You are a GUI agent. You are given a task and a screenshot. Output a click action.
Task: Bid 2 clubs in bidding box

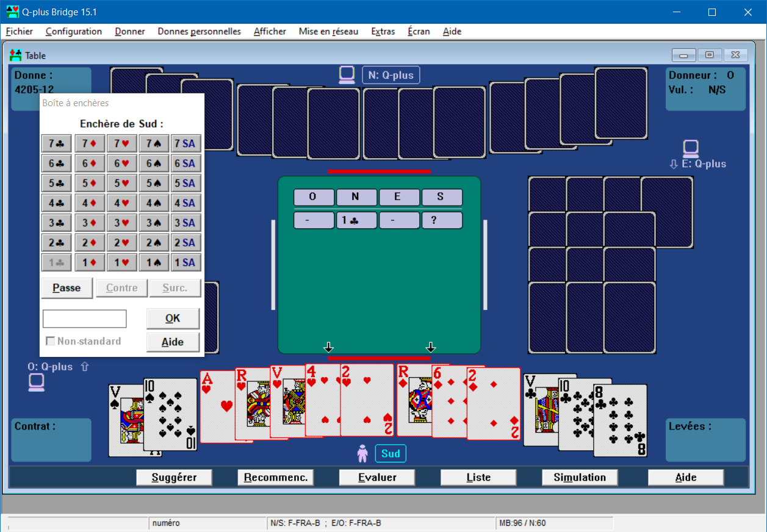(57, 243)
